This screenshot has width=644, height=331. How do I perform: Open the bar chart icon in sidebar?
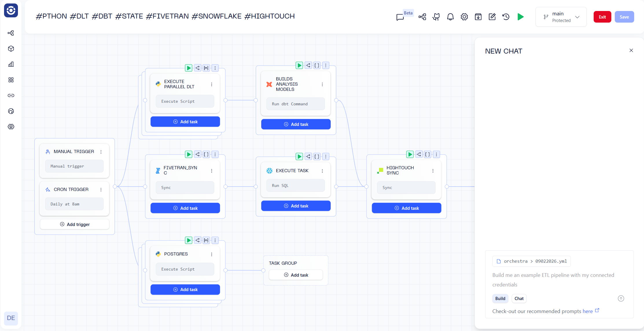11,64
